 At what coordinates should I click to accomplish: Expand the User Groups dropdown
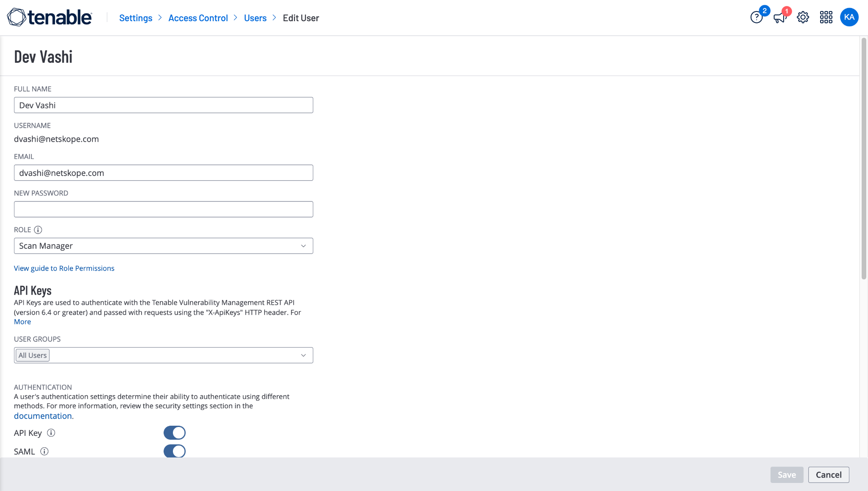164,355
